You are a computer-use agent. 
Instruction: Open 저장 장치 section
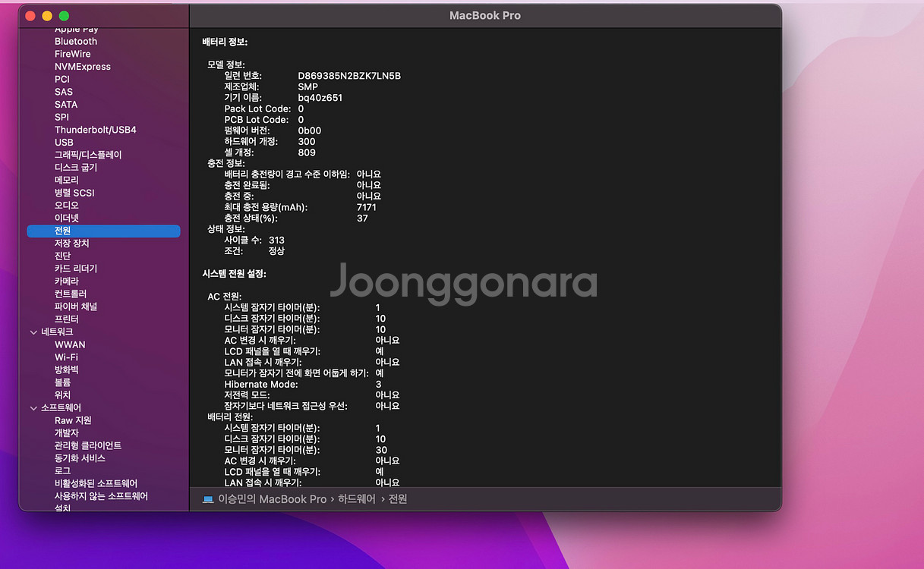(72, 244)
